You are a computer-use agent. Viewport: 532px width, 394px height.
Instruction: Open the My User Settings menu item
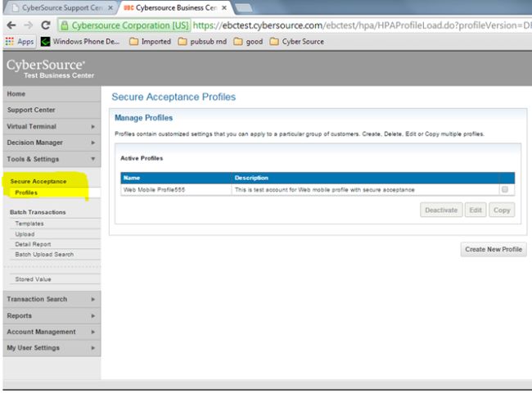[x=52, y=348]
